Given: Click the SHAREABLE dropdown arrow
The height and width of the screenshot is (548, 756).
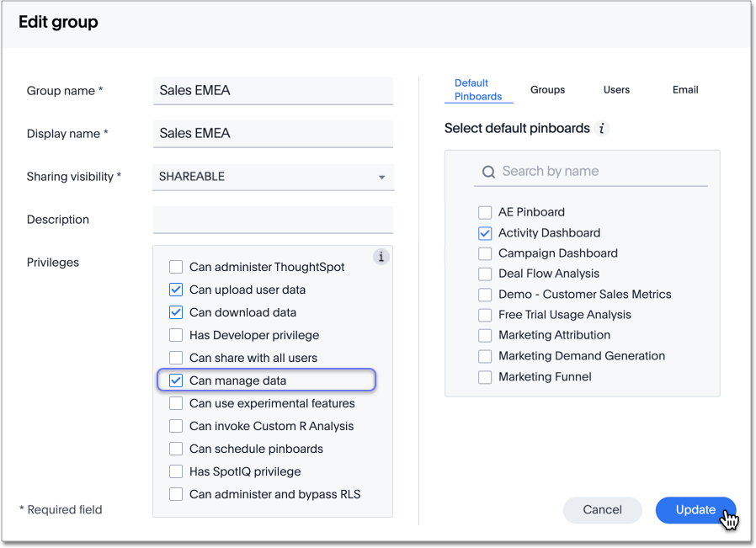Looking at the screenshot, I should (x=381, y=178).
